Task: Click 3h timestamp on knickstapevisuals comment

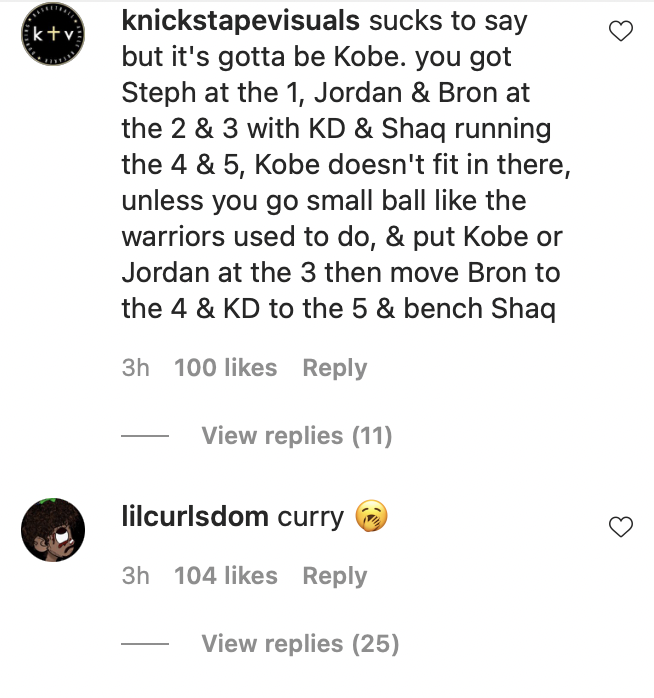Action: coord(135,368)
